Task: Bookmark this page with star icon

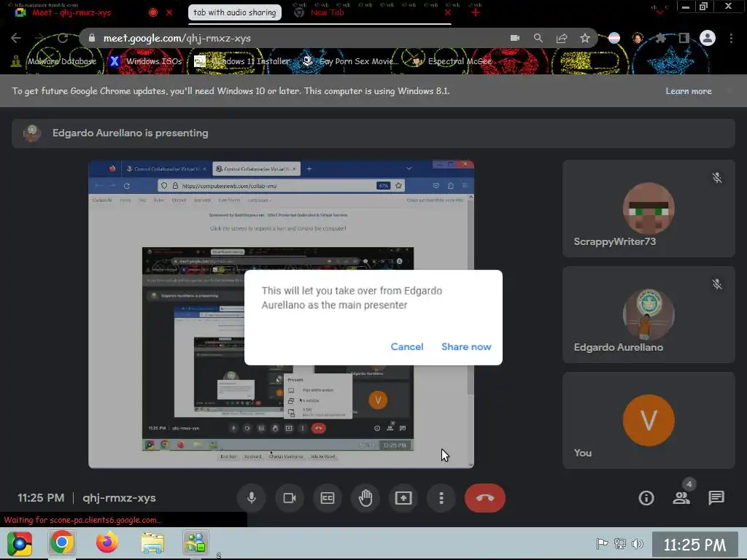Action: 585,38
